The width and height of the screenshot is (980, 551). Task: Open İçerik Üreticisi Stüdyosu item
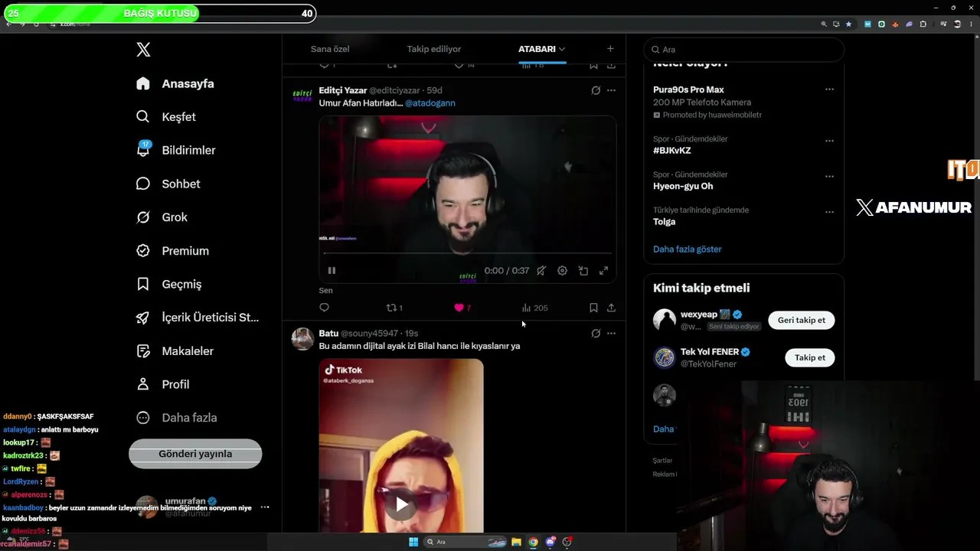coord(198,318)
